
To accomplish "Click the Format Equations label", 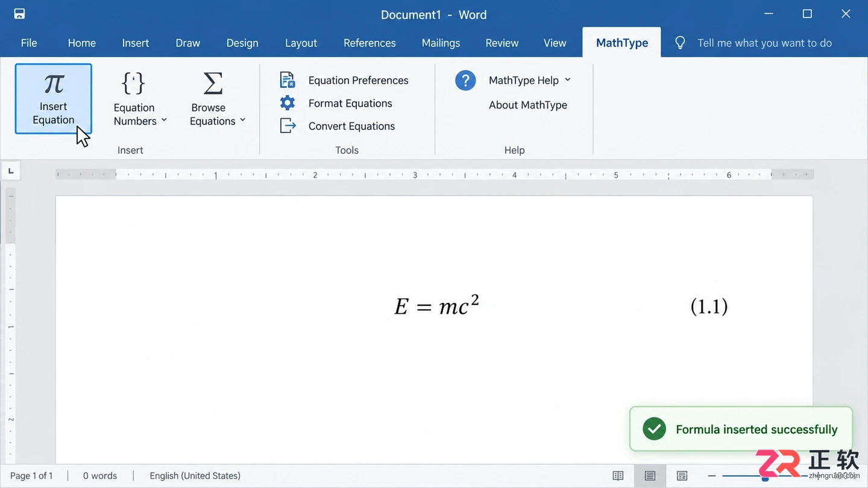I will [x=350, y=103].
